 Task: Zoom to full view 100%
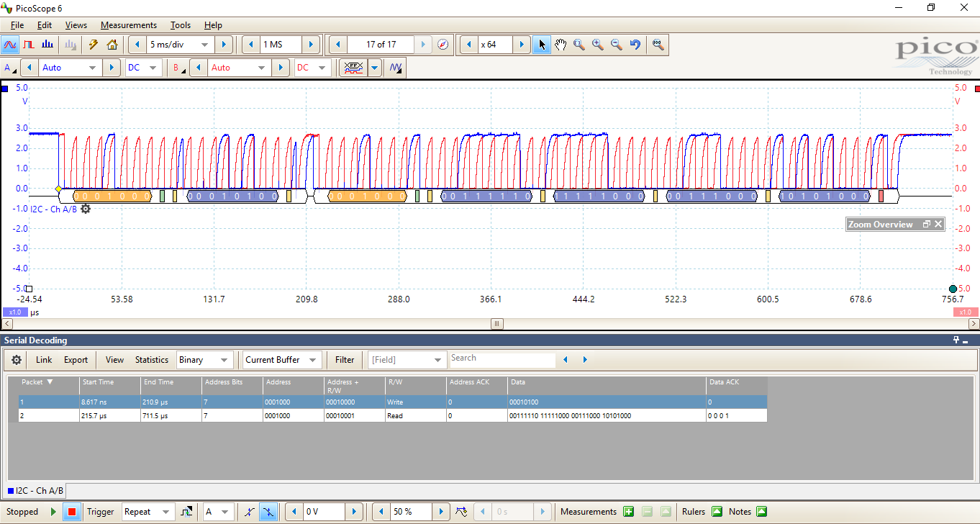658,45
